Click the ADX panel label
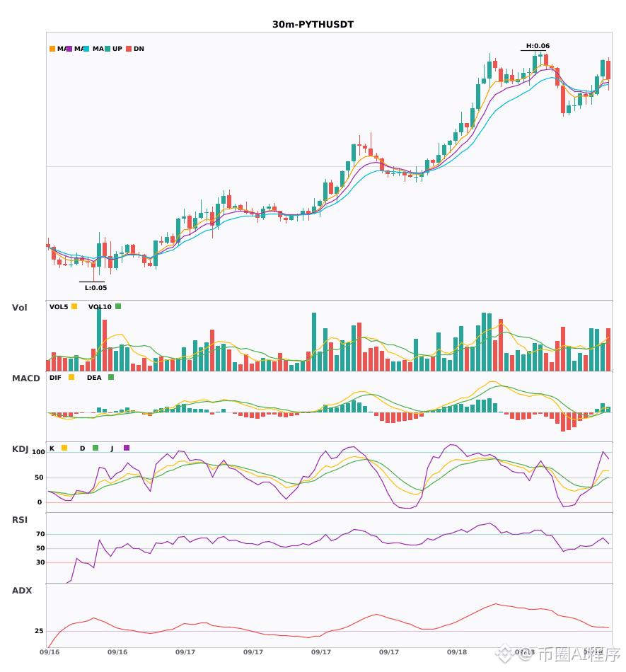Viewport: 626px width, 672px height. coord(22,591)
